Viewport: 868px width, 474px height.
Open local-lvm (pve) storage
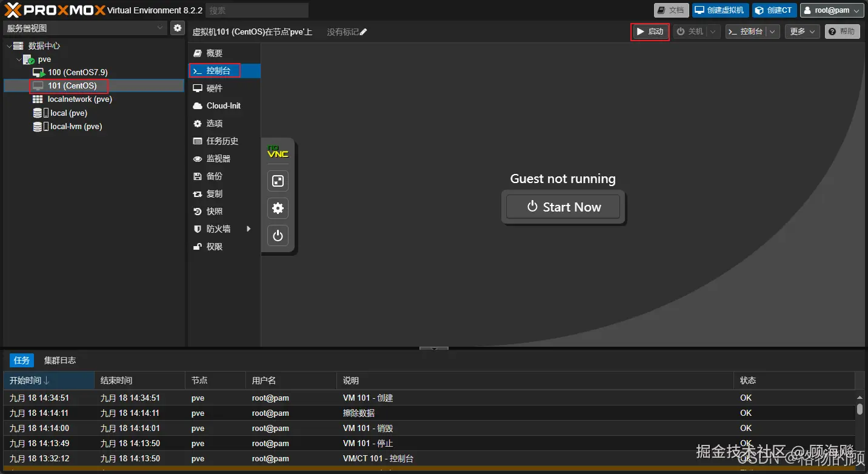(76, 126)
